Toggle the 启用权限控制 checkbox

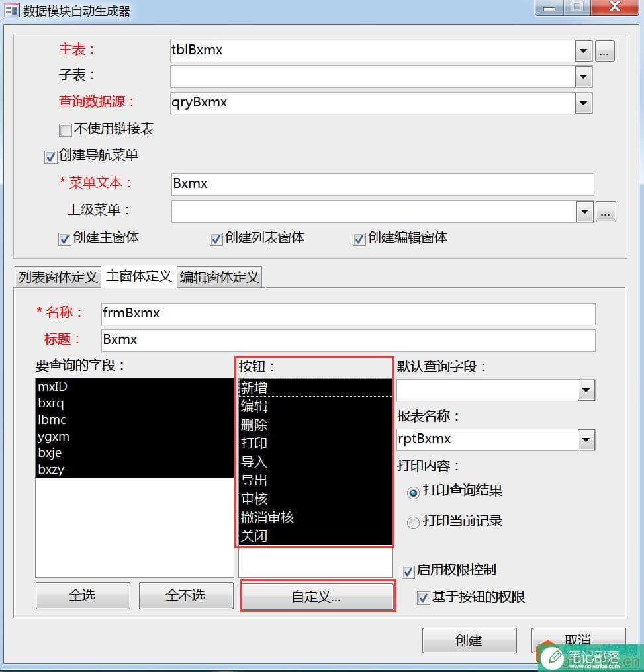tap(408, 571)
